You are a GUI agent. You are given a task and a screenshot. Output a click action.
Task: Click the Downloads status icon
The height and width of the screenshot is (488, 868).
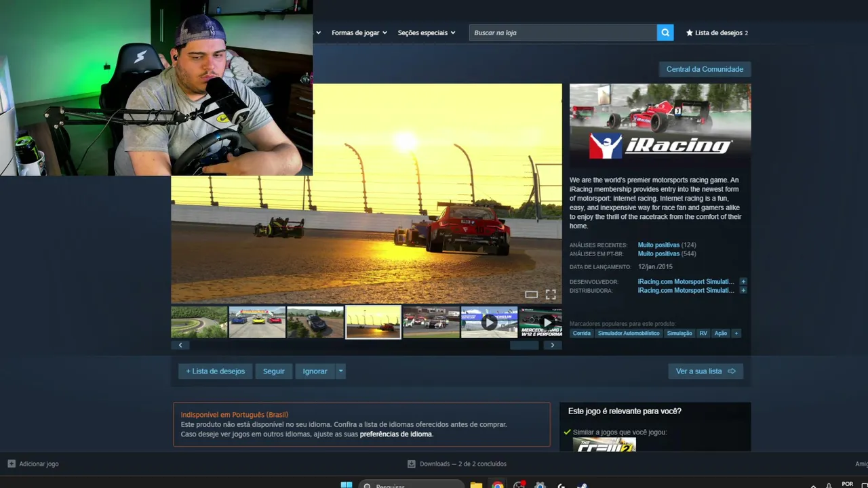[x=411, y=464]
